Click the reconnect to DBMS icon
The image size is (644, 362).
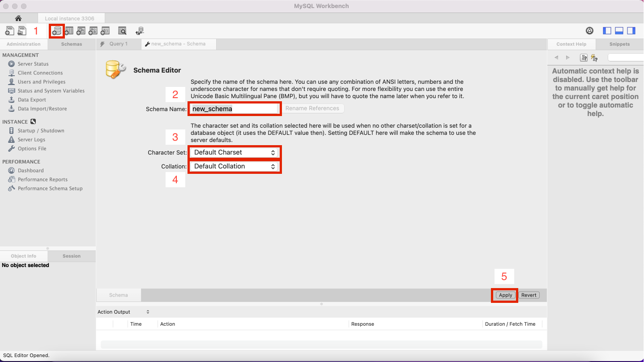tap(140, 31)
